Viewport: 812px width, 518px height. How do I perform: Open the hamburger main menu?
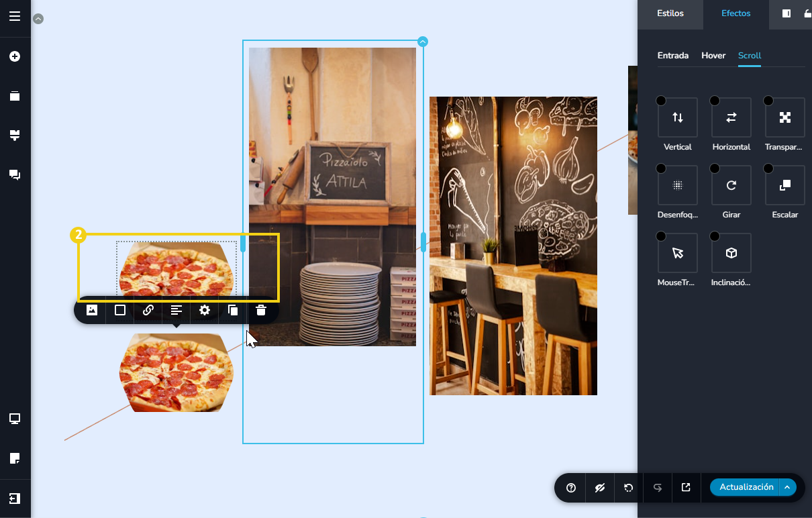coord(15,16)
